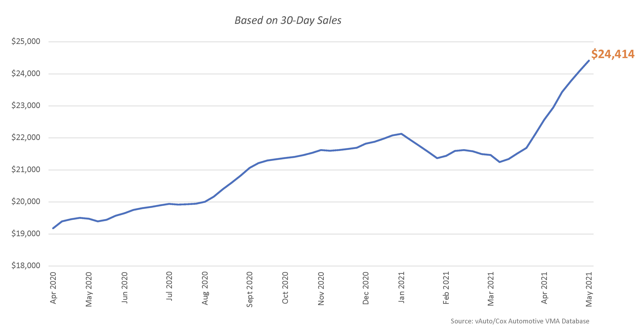Click the Jun 2020 x-axis label

(125, 288)
